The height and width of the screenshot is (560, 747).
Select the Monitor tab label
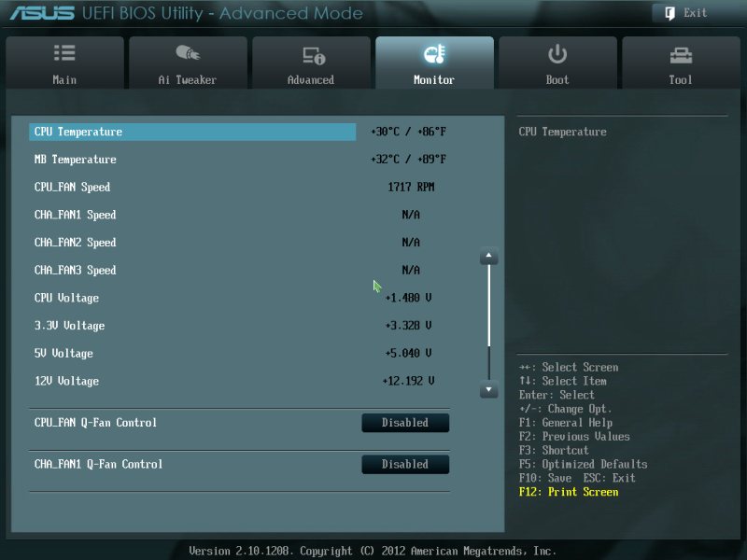coord(434,80)
